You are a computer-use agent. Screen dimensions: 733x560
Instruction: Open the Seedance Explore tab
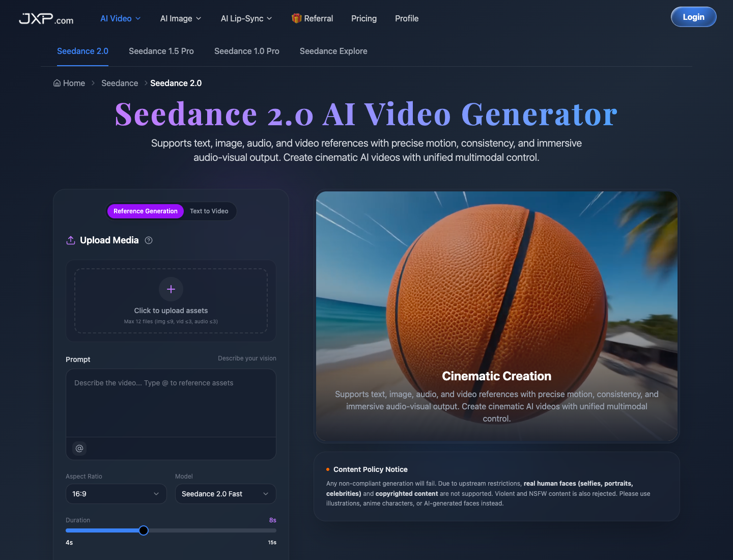click(333, 51)
